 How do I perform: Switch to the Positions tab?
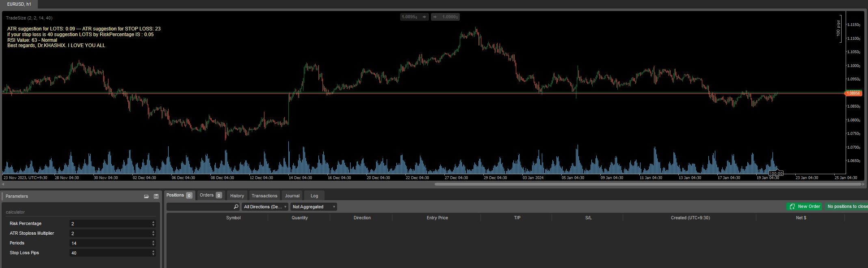pyautogui.click(x=180, y=195)
